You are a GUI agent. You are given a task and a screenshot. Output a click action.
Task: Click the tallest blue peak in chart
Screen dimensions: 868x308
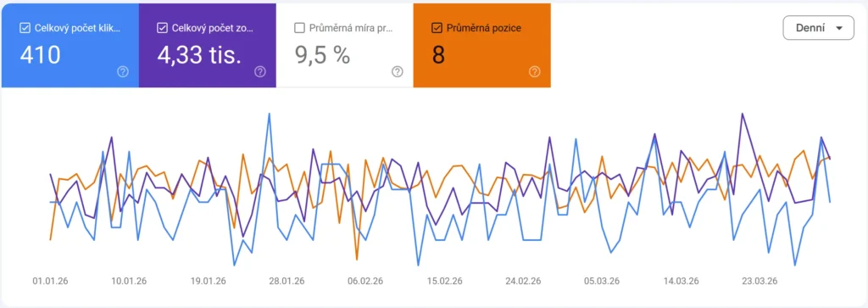click(269, 114)
